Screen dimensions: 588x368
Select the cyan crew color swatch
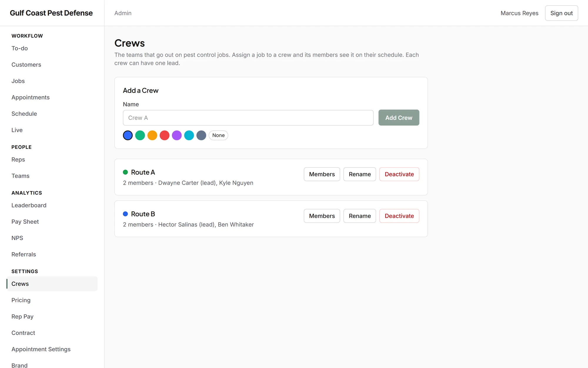point(189,135)
